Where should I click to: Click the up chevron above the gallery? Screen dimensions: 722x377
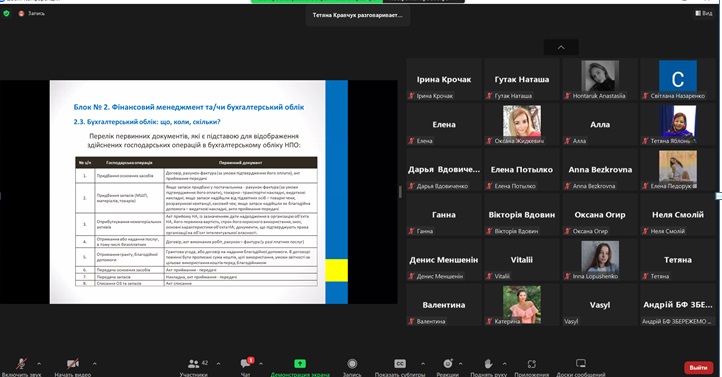561,47
